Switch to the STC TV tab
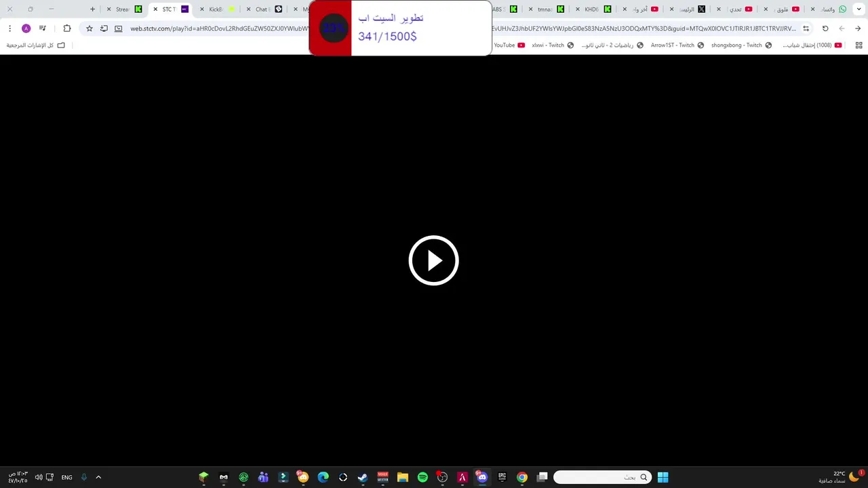This screenshot has width=868, height=488. coord(170,9)
